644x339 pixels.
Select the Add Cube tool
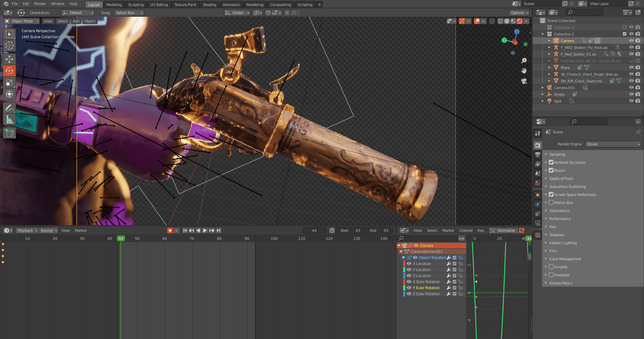click(x=9, y=133)
